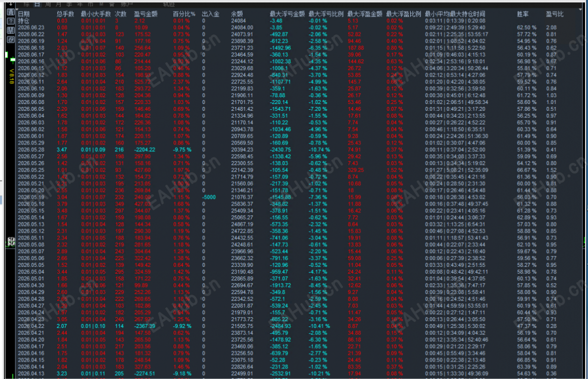Click the -1913.72 max floating loss cell
Viewport: 588px width, 379px height.
280,285
